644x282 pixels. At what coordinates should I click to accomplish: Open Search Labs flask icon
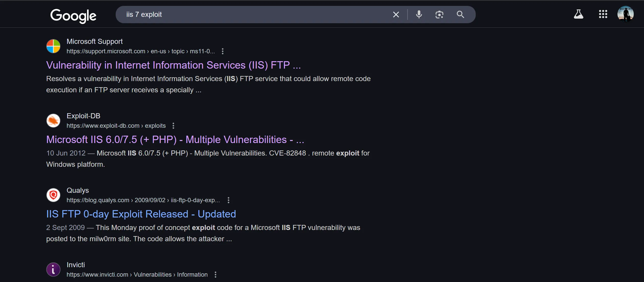point(578,14)
